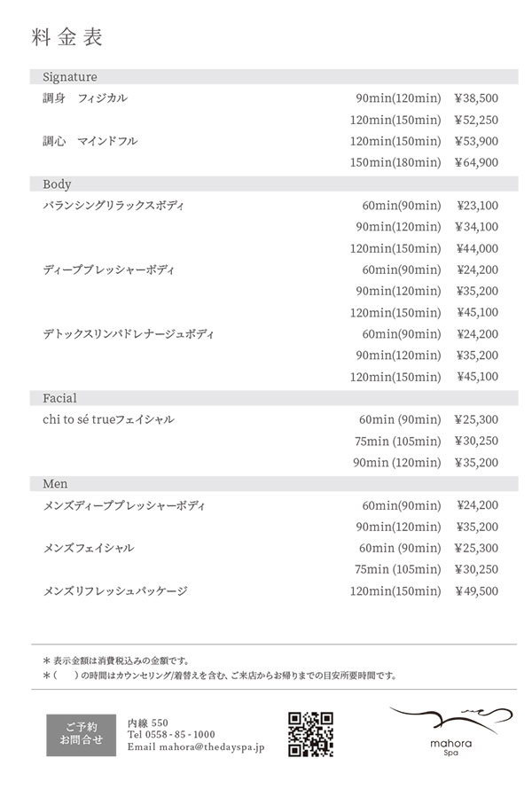Select the メンズリフレッシュパッケージ entry
Image resolution: width=532 pixels, height=797 pixels.
(115, 590)
